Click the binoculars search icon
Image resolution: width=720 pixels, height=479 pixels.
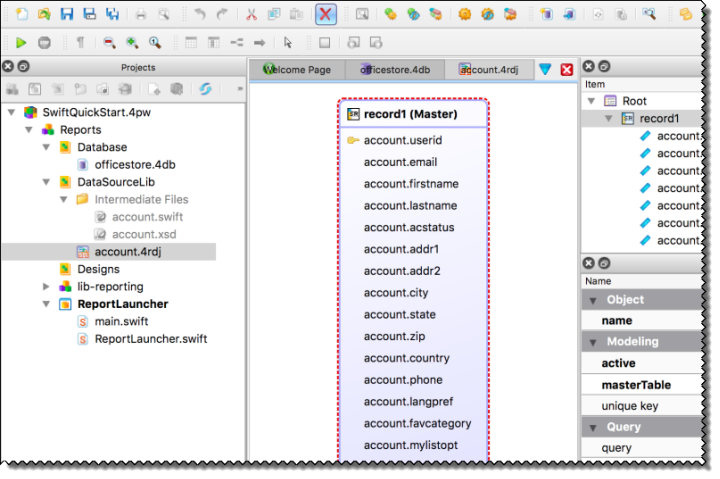pyautogui.click(x=649, y=14)
